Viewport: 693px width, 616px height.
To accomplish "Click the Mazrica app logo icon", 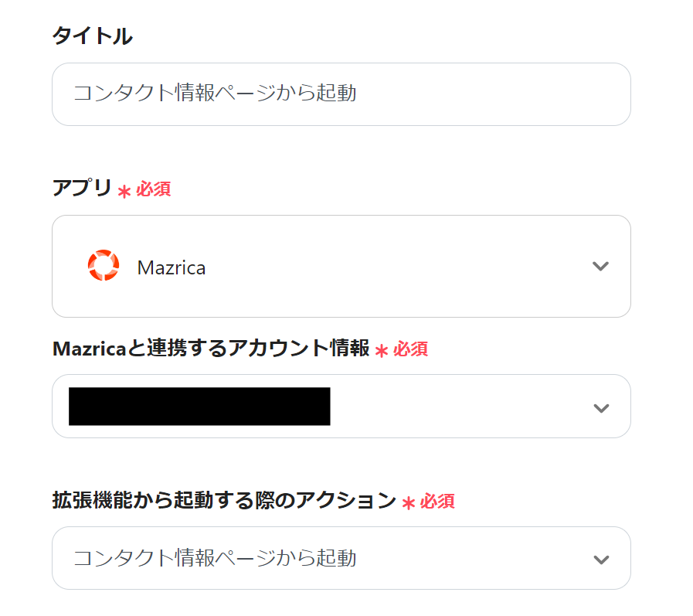I will (x=103, y=266).
